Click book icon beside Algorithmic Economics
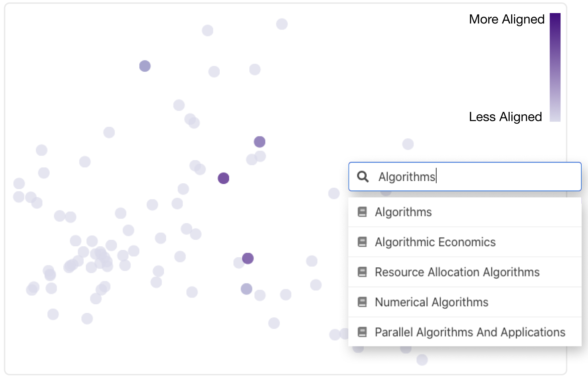Viewport: 588px width, 378px height. 362,242
